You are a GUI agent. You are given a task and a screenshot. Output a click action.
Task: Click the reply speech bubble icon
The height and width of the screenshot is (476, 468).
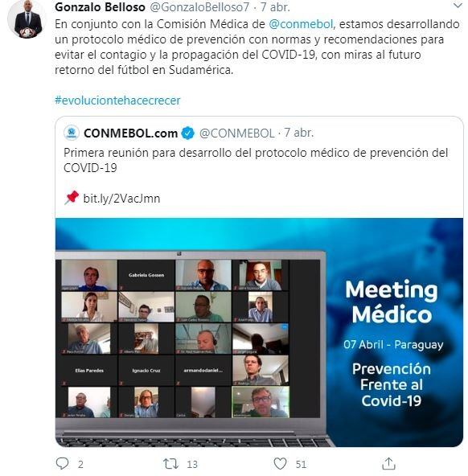(x=62, y=464)
